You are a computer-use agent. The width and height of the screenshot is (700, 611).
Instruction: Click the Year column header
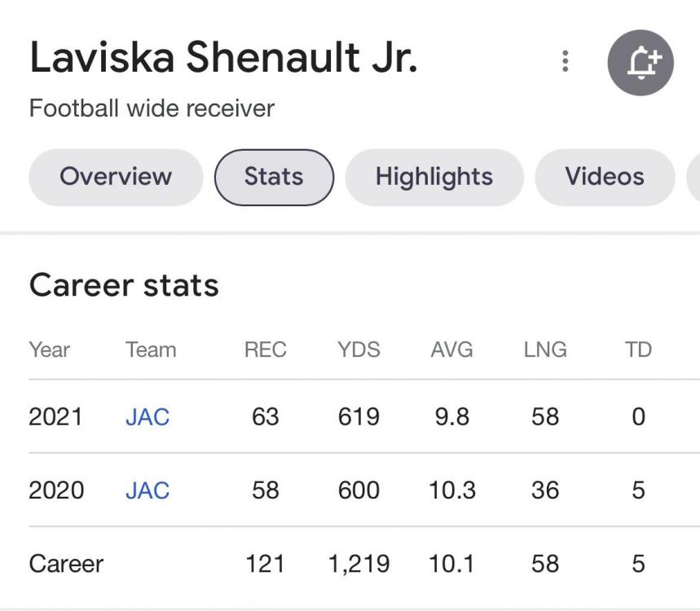(x=50, y=350)
